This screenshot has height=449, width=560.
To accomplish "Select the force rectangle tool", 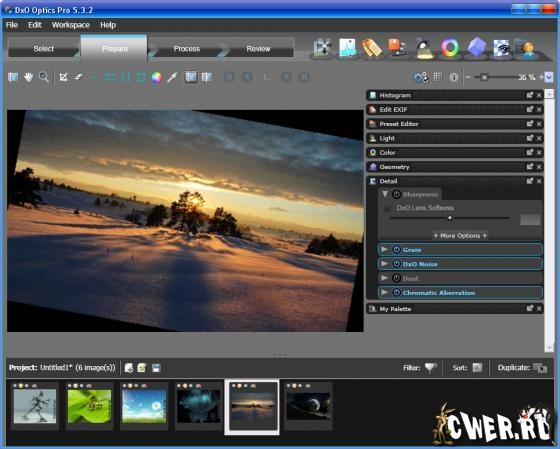I will click(x=141, y=77).
